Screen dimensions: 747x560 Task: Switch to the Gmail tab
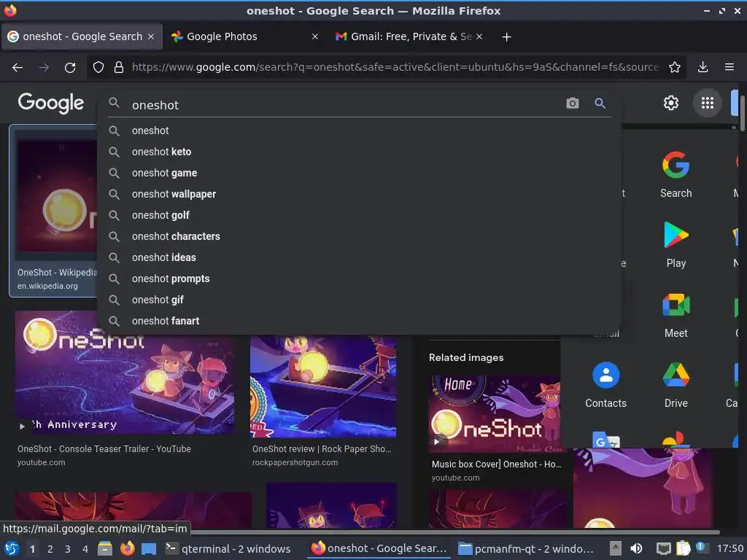coord(403,36)
